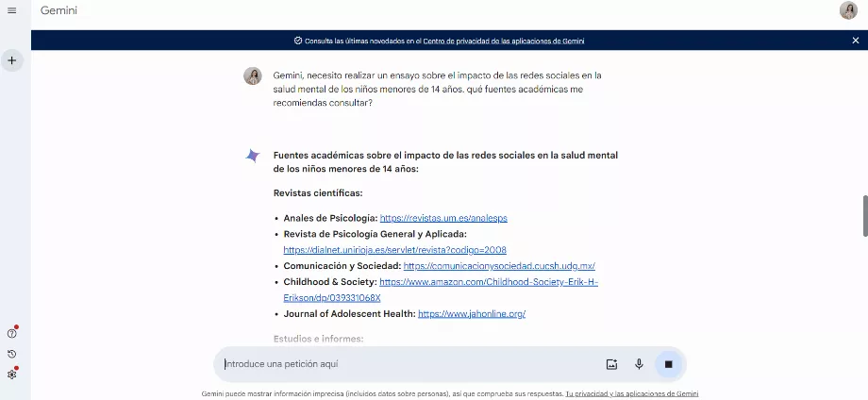Click 'Journal of Adolescent Health:' label
This screenshot has width=868, height=400.
point(349,314)
